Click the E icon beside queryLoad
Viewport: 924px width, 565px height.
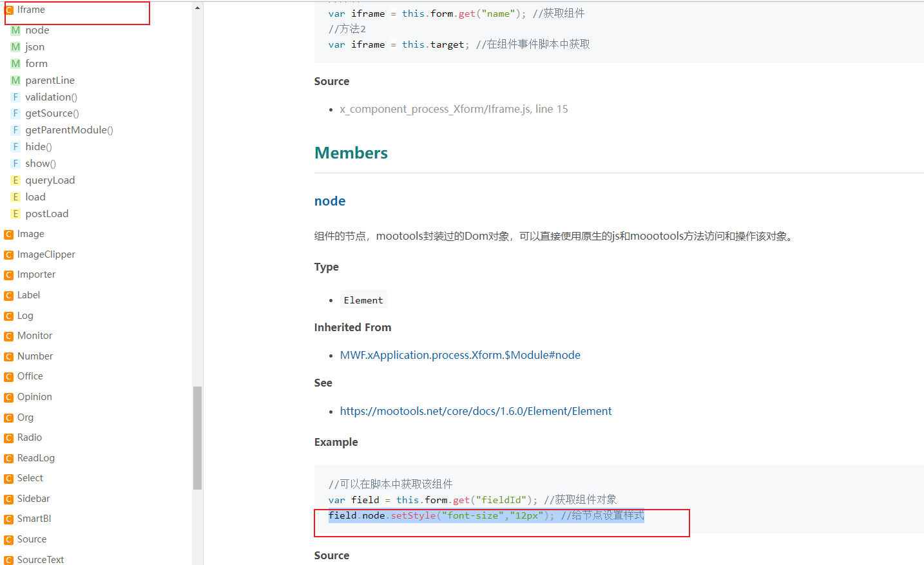[15, 180]
